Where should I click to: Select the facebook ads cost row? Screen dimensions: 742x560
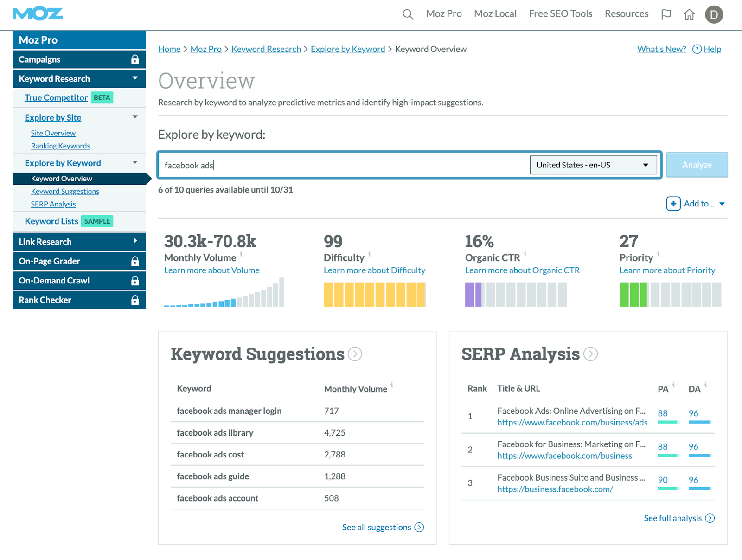pos(297,455)
